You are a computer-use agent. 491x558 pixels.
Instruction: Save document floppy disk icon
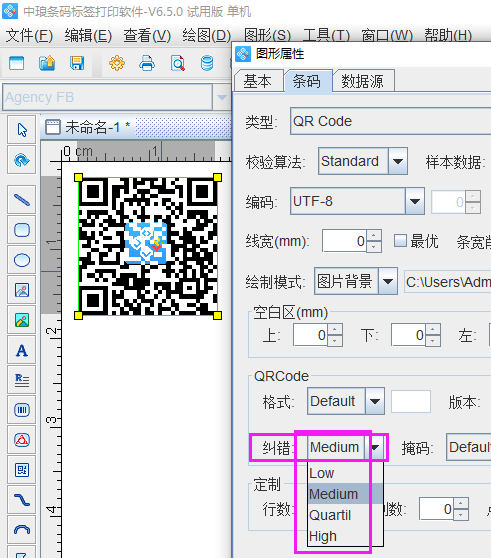[x=77, y=63]
